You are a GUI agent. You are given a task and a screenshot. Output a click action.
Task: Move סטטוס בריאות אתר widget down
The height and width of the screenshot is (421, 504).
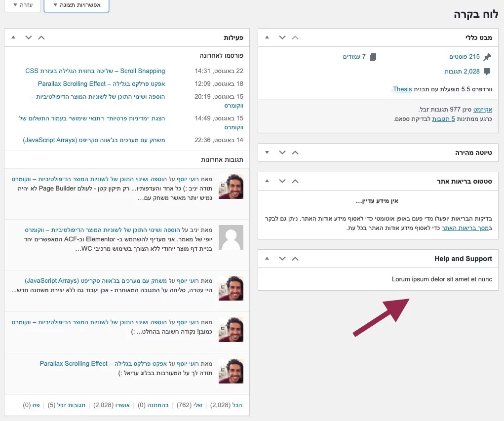tap(282, 181)
